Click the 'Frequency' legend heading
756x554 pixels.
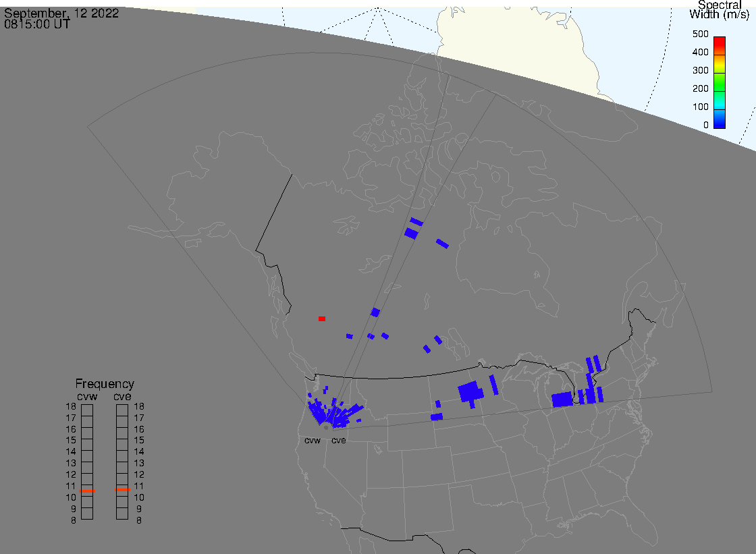[x=105, y=384]
